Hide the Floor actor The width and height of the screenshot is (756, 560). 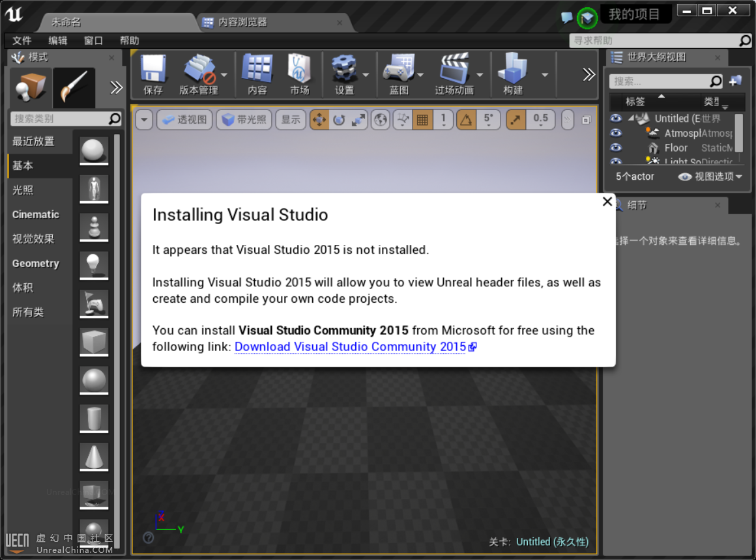[616, 147]
